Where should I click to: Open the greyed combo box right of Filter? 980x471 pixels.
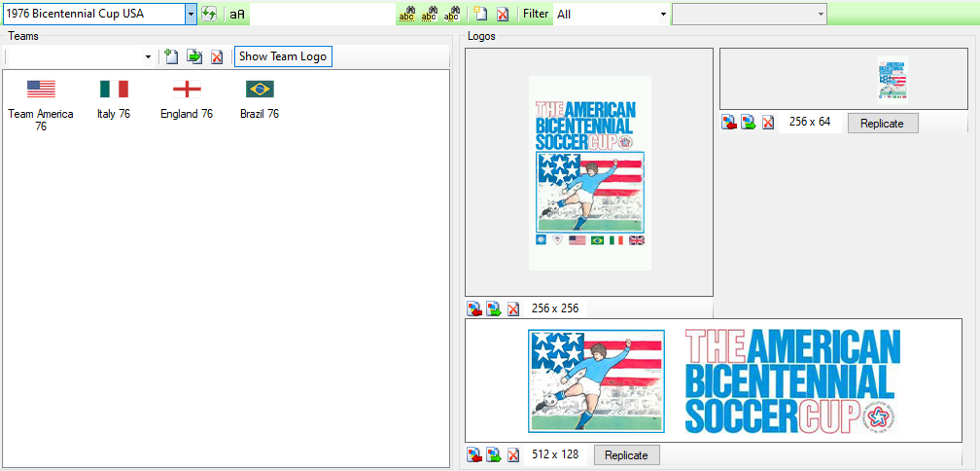[x=750, y=14]
